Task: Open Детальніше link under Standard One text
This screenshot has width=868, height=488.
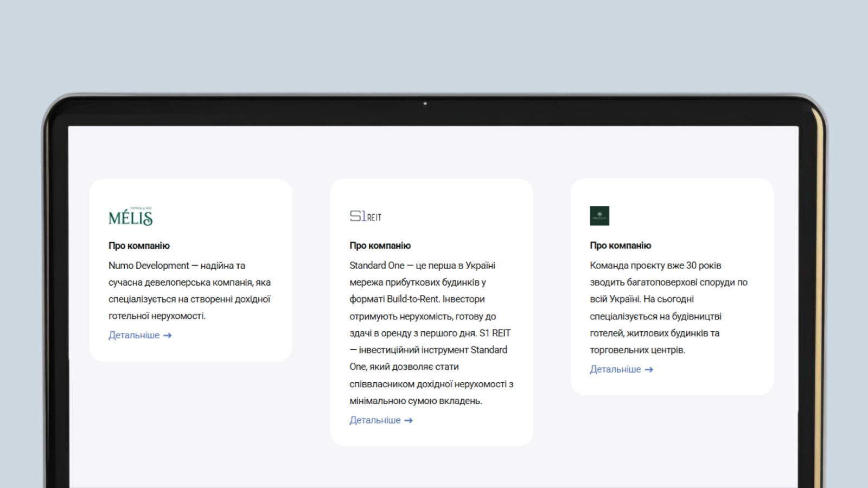Action: point(375,421)
